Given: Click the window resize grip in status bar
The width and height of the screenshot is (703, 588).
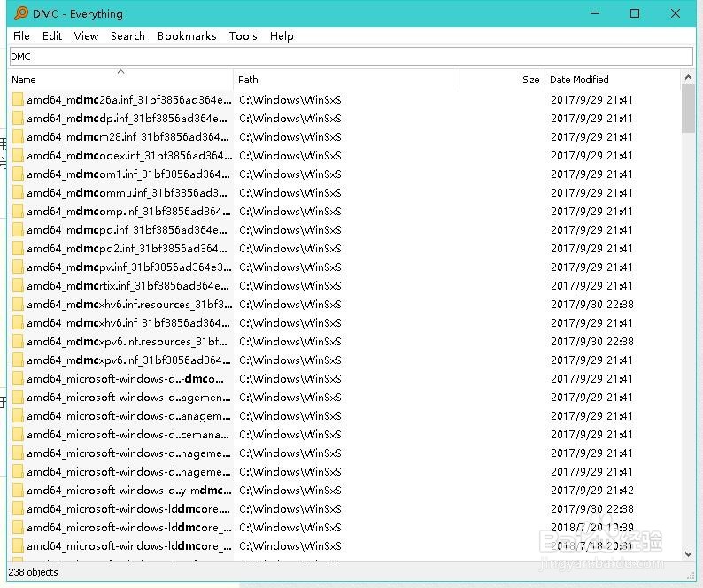Looking at the screenshot, I should click(x=691, y=576).
